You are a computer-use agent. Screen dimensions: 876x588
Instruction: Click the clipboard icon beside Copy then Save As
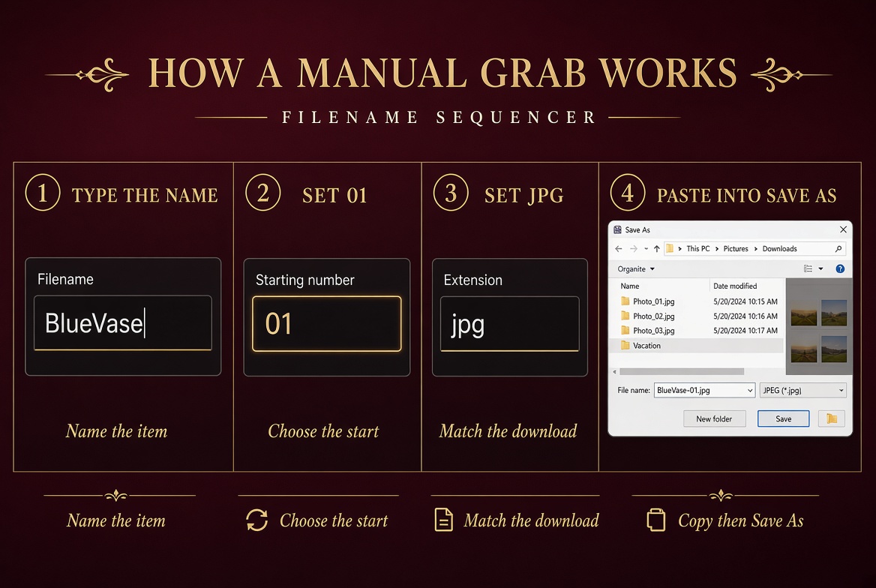656,520
